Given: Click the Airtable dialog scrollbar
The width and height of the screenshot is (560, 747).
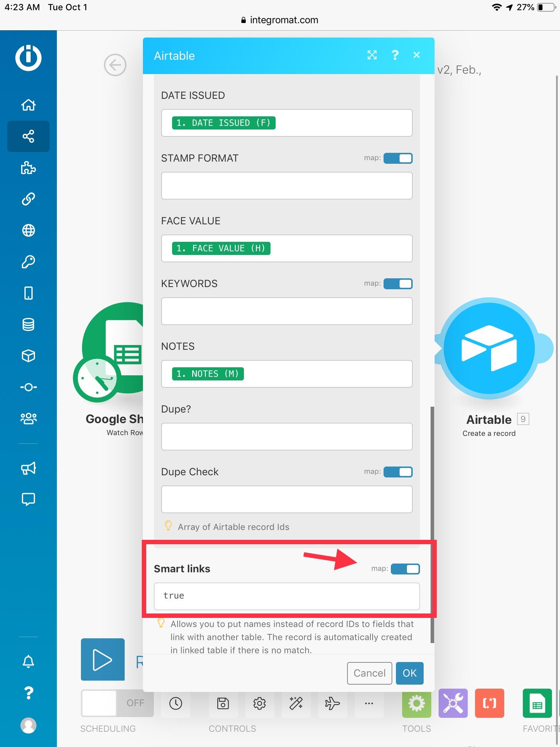Looking at the screenshot, I should coord(432,525).
